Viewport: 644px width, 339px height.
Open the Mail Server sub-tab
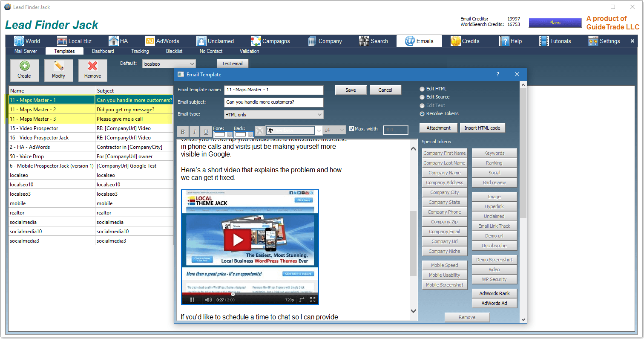(26, 51)
